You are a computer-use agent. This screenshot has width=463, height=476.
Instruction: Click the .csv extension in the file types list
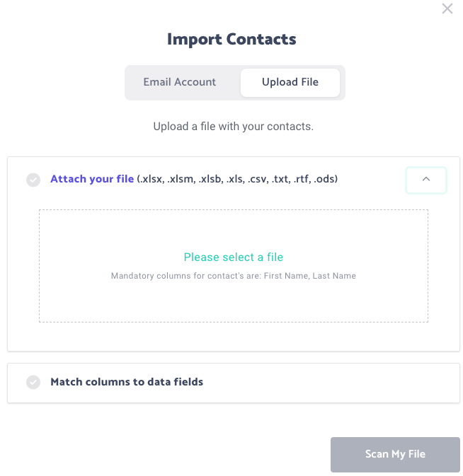(258, 179)
